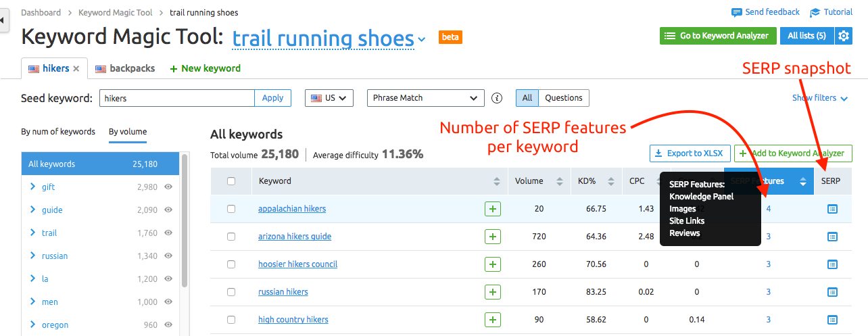Open the Phrase Match dropdown

(425, 98)
